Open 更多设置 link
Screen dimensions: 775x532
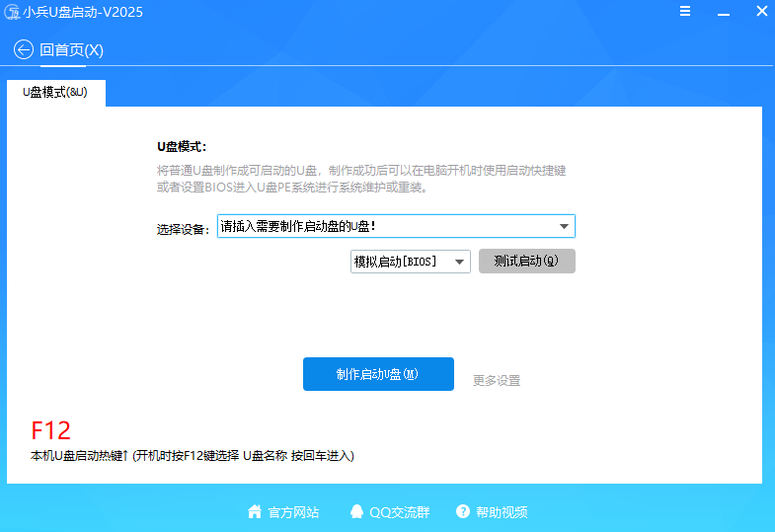pos(497,380)
